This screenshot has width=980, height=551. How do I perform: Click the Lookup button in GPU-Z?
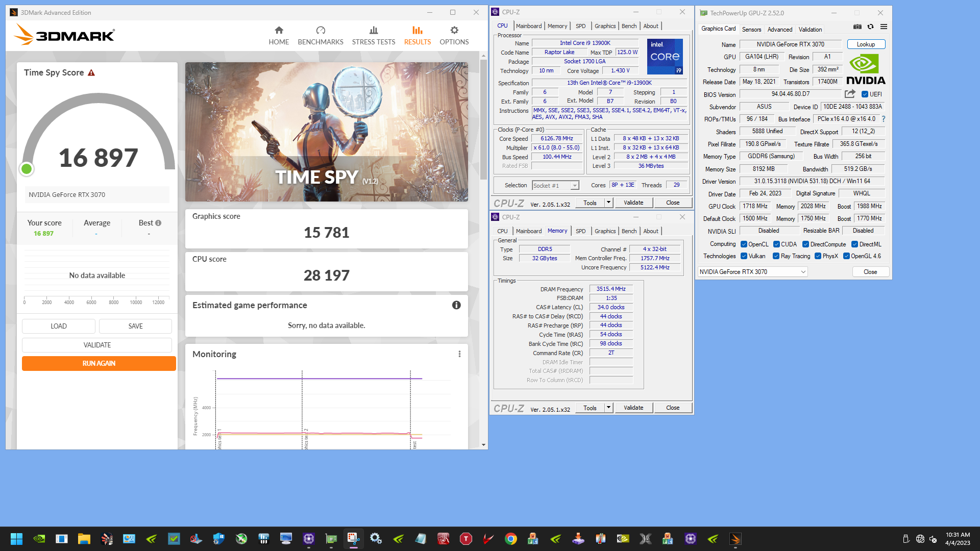(866, 44)
